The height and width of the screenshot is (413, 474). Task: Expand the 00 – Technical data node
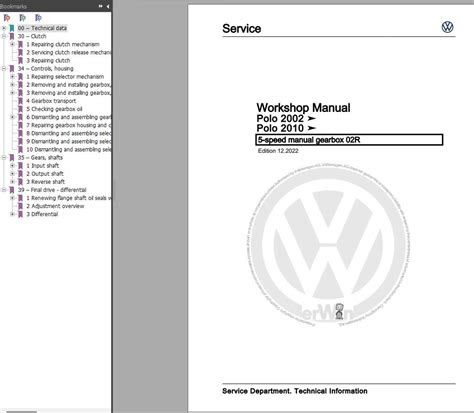pyautogui.click(x=4, y=28)
